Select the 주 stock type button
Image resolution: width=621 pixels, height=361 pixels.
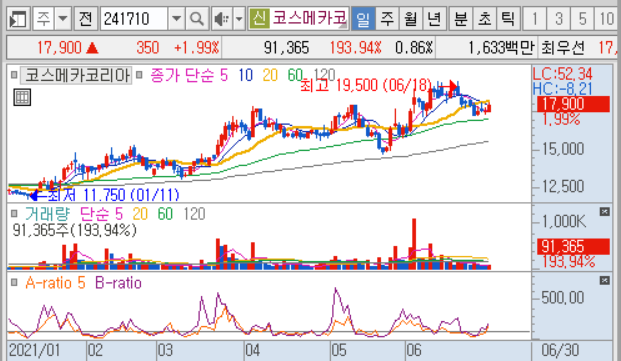coord(43,19)
